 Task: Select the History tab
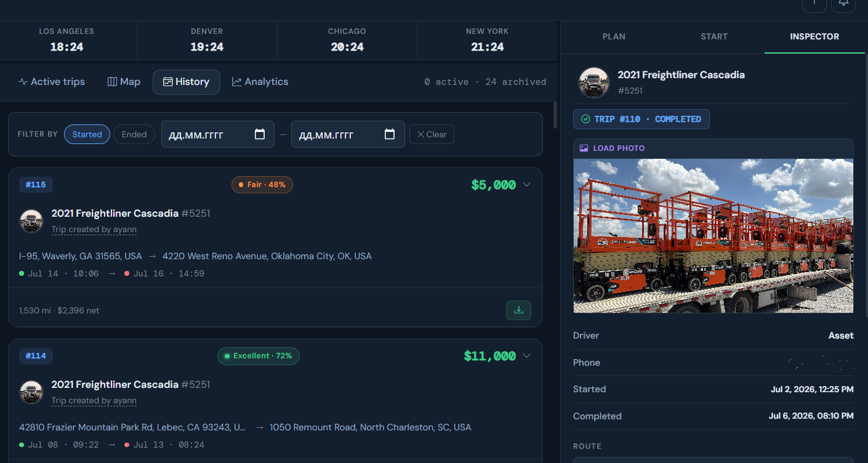(x=187, y=82)
